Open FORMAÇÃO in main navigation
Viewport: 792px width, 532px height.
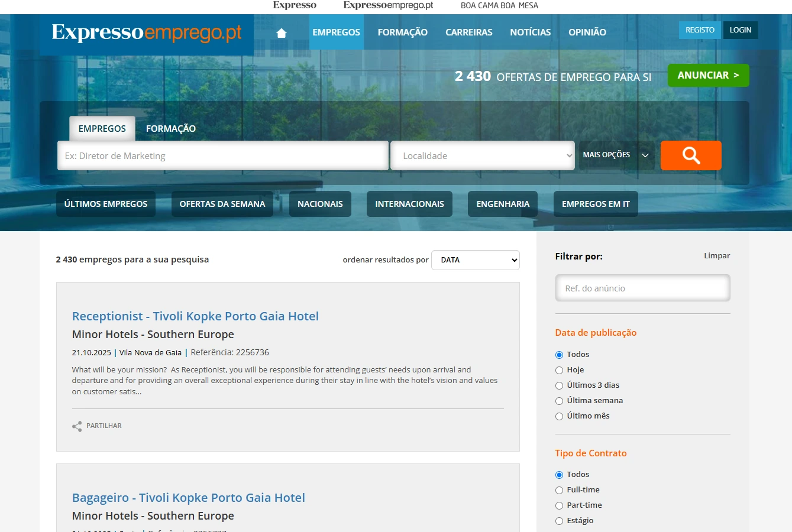tap(403, 32)
